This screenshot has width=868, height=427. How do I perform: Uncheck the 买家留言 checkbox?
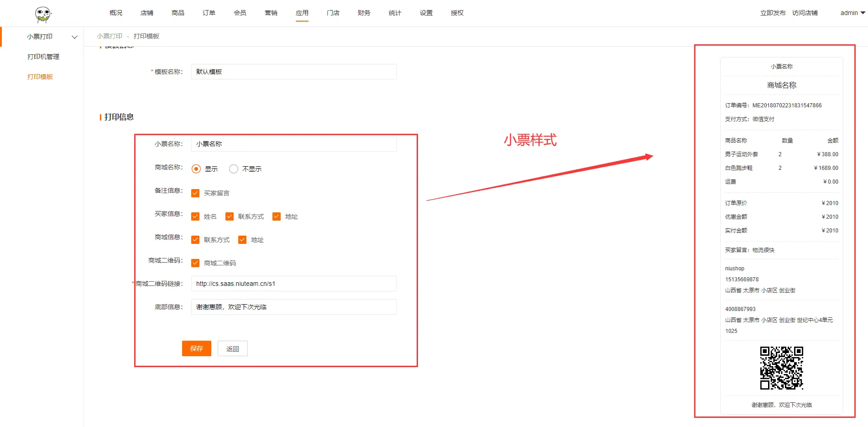(195, 193)
